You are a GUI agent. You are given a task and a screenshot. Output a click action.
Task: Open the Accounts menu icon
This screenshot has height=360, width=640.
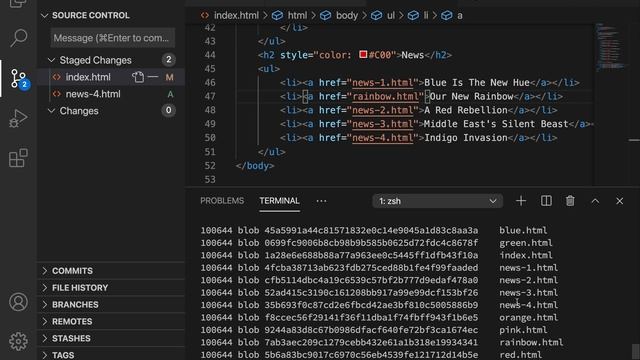18,302
